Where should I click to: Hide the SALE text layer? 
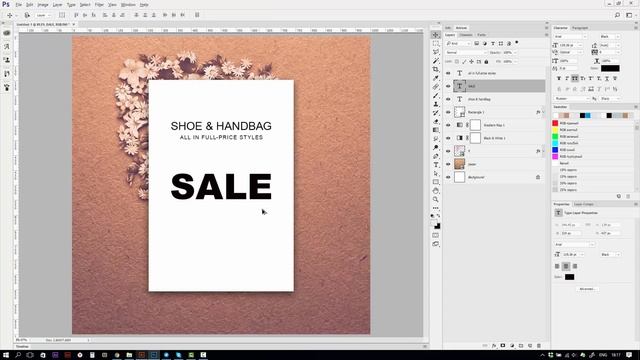click(x=448, y=86)
